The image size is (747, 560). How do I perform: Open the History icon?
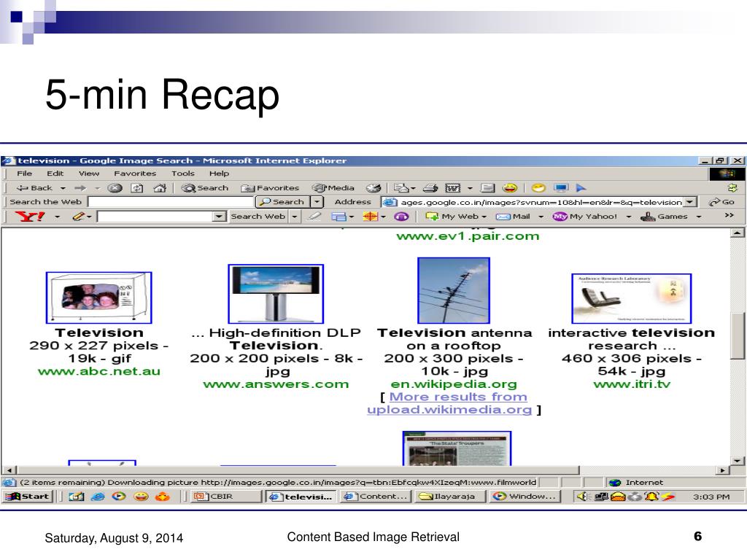coord(373,188)
